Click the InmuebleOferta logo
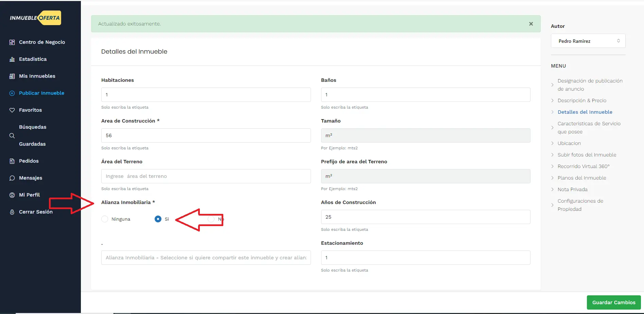 (35, 18)
